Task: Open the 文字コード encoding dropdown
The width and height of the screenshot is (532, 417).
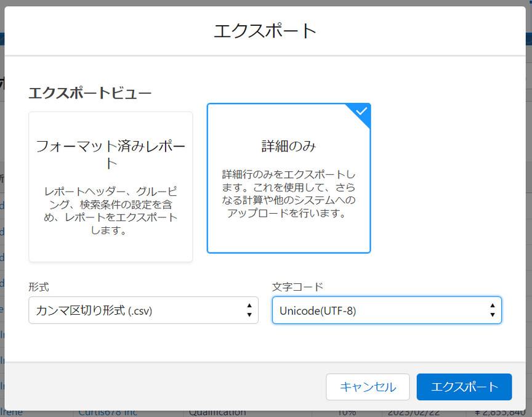Action: (x=387, y=310)
